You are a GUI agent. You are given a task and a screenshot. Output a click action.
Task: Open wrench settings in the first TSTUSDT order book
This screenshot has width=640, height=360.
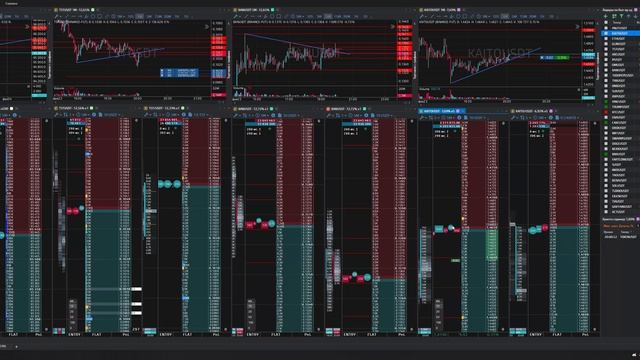57,115
